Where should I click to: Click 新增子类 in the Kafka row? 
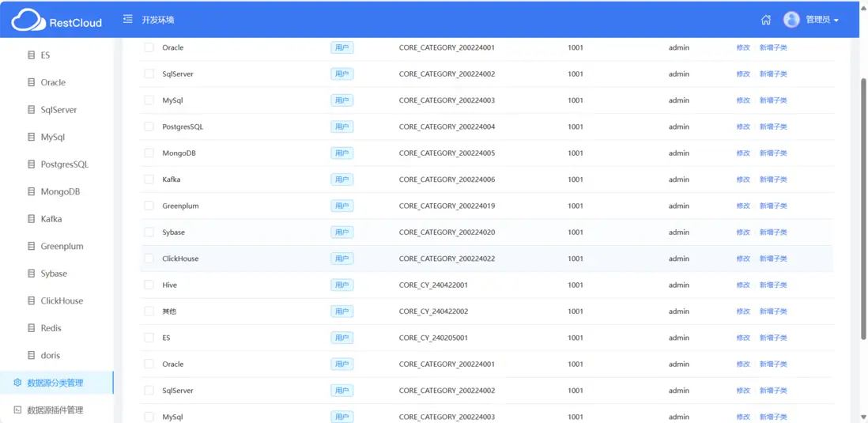[773, 179]
